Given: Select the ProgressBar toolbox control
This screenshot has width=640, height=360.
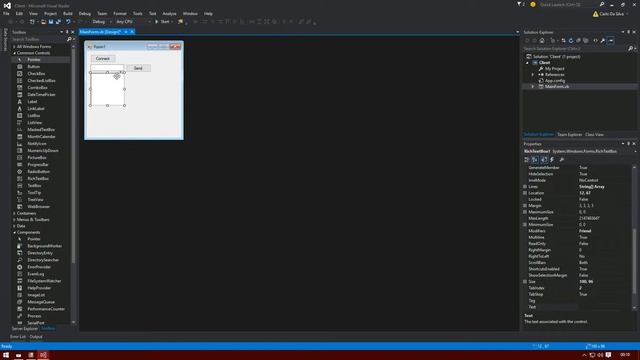Looking at the screenshot, I should tap(38, 164).
